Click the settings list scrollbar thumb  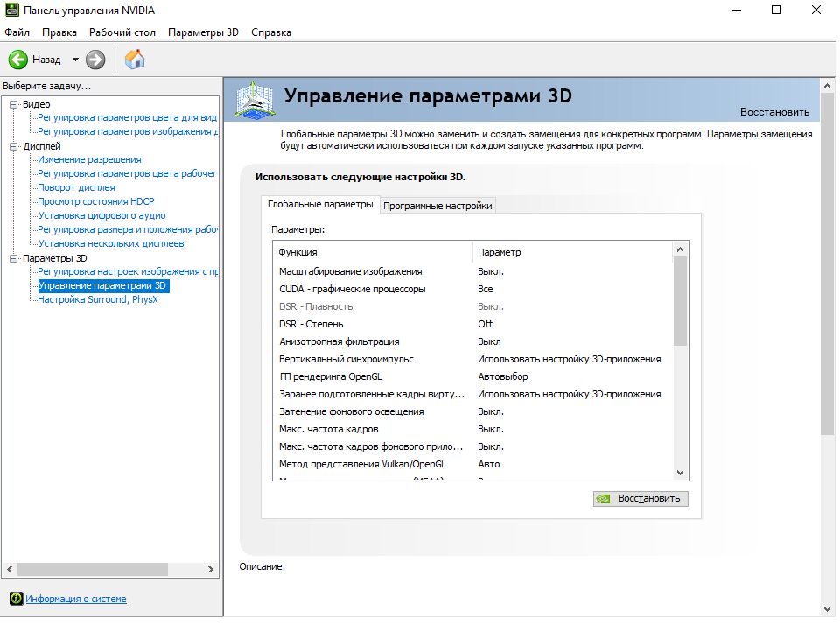[681, 301]
